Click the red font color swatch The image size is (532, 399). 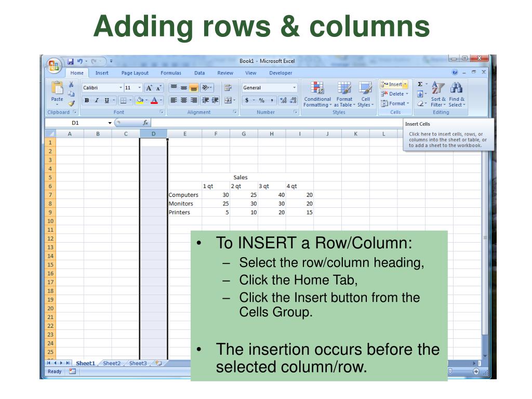154,100
